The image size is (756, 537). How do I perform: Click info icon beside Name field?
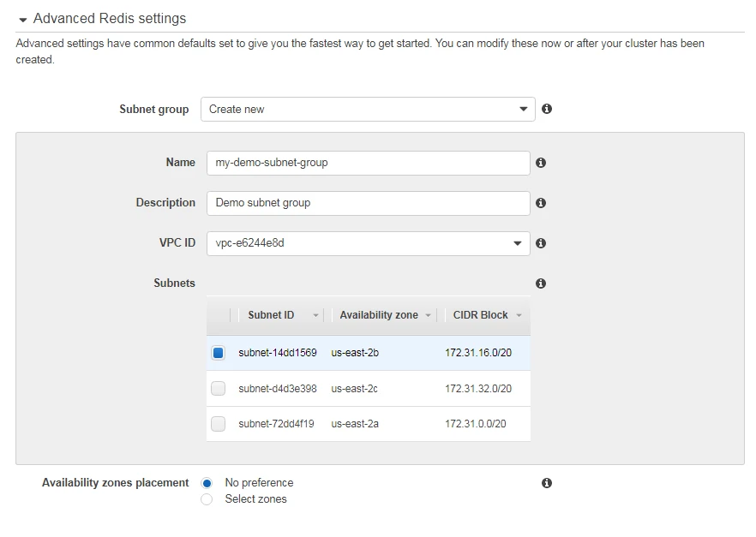(541, 163)
